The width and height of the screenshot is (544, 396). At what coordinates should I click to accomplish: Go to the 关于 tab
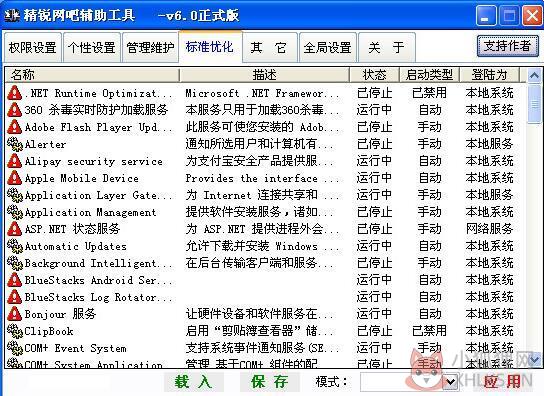(386, 48)
